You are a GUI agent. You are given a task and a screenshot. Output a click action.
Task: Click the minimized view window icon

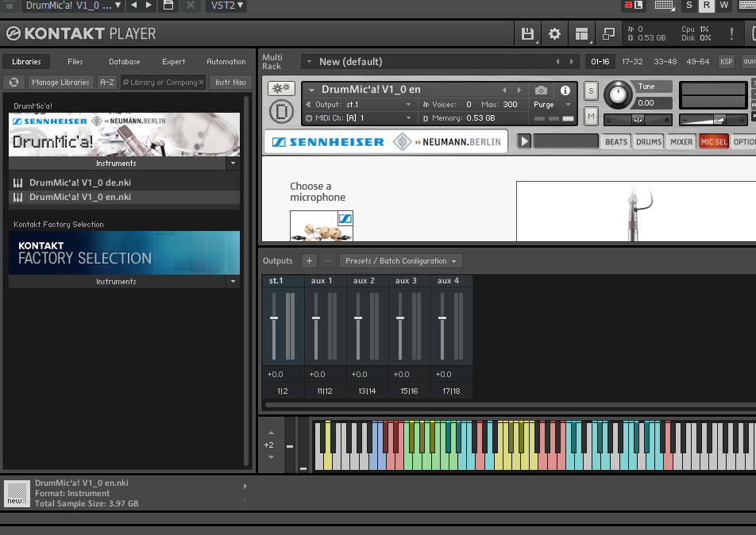pos(609,33)
